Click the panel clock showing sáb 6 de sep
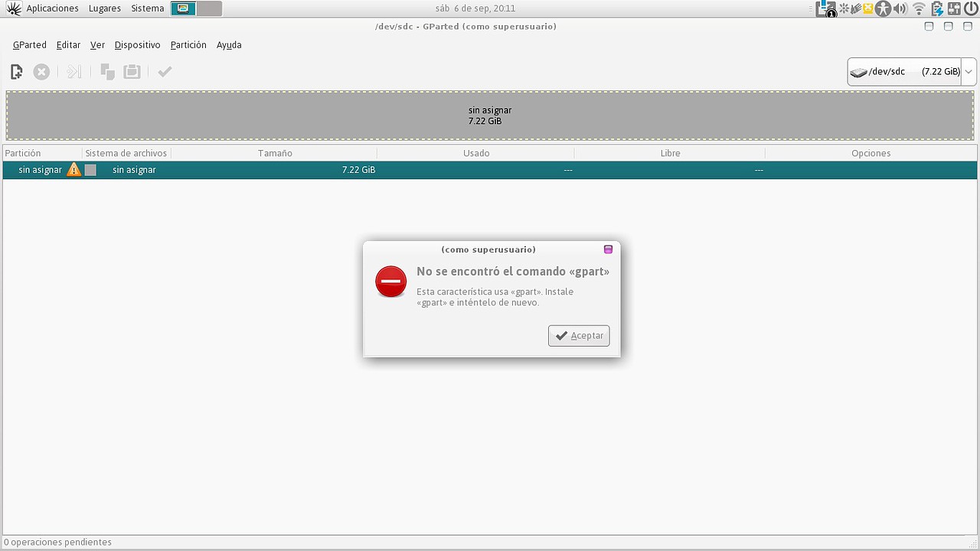Viewport: 980px width, 551px height. click(x=475, y=8)
